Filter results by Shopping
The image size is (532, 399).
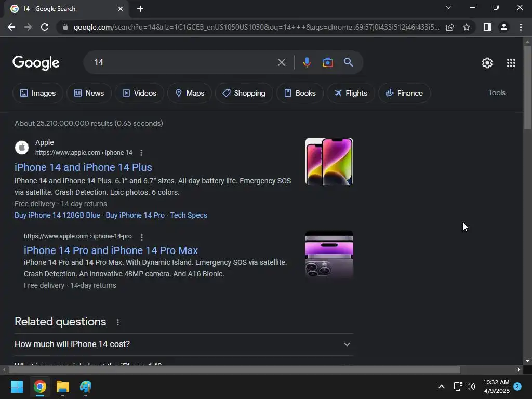pyautogui.click(x=244, y=93)
